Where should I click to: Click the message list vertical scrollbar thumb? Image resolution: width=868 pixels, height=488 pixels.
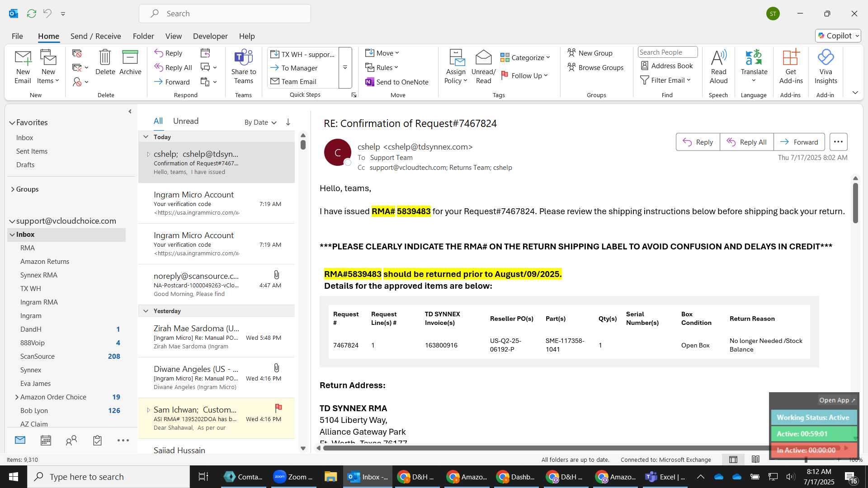(303, 145)
